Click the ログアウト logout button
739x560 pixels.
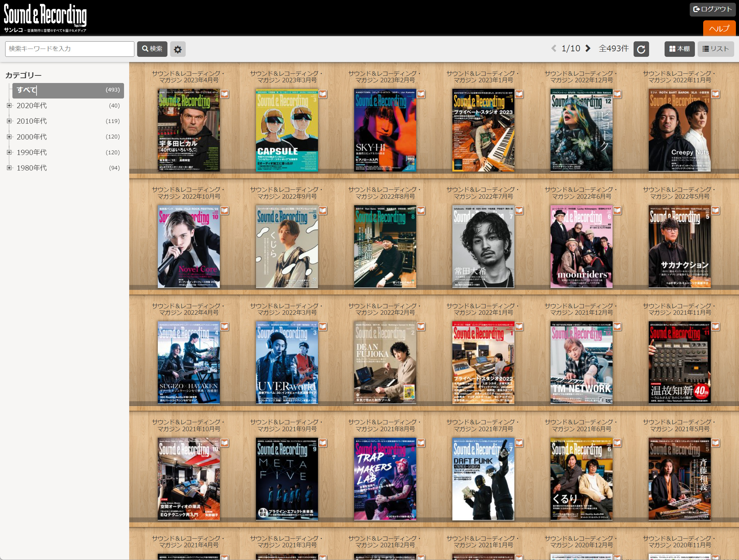tap(712, 9)
